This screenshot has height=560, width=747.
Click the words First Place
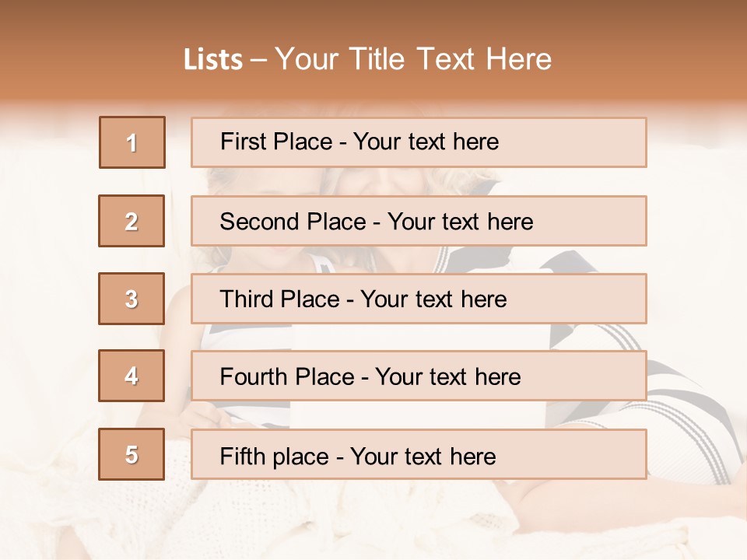pos(276,142)
